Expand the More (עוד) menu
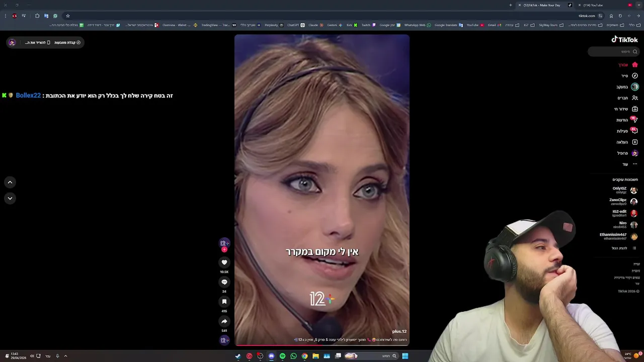Viewport: 644px width, 362px height. [x=629, y=164]
